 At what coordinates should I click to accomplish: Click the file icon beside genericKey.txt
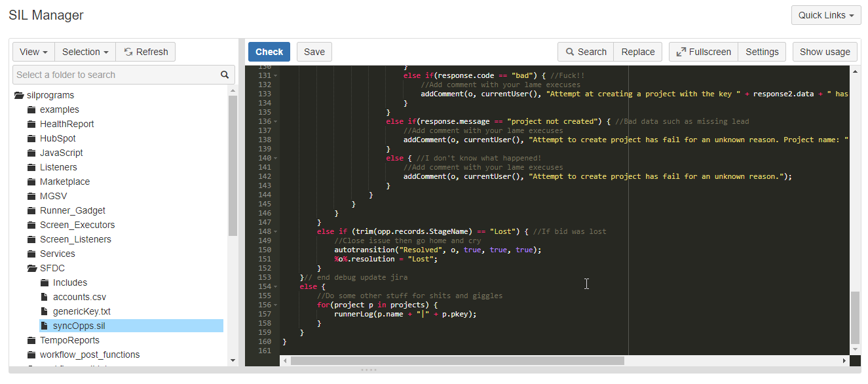(x=45, y=311)
